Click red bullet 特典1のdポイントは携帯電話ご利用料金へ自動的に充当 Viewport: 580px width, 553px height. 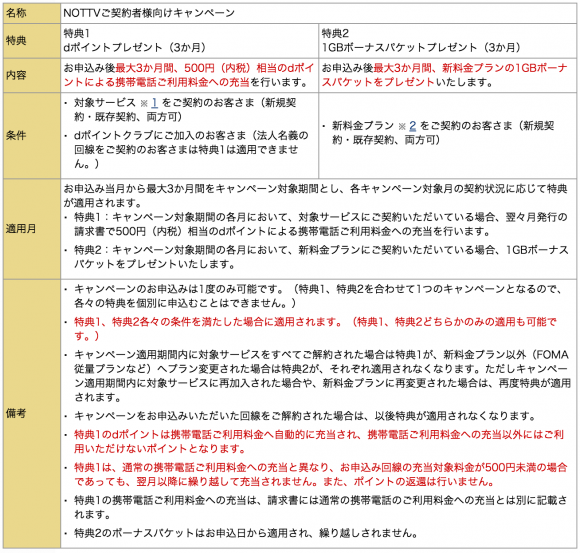[x=319, y=442]
